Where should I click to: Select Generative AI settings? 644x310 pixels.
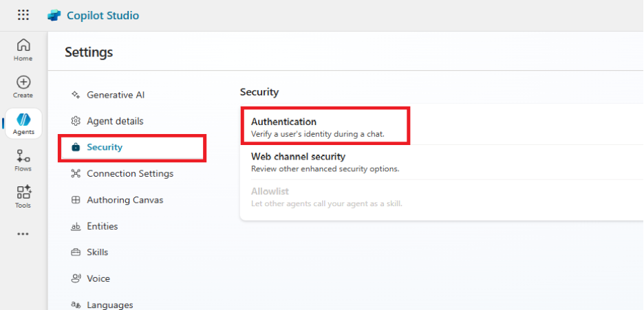[115, 95]
